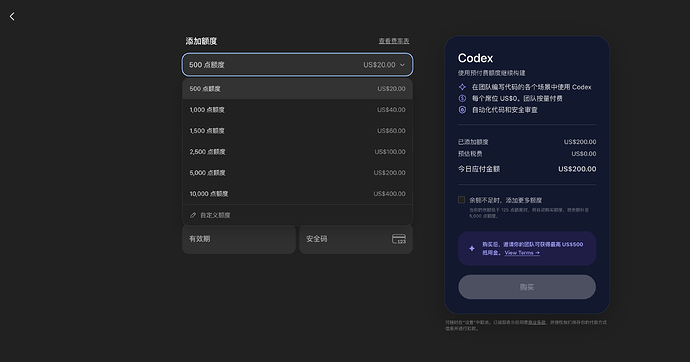This screenshot has width=690, height=362.
Task: Click sparkle icon in invite credit banner
Action: (471, 249)
